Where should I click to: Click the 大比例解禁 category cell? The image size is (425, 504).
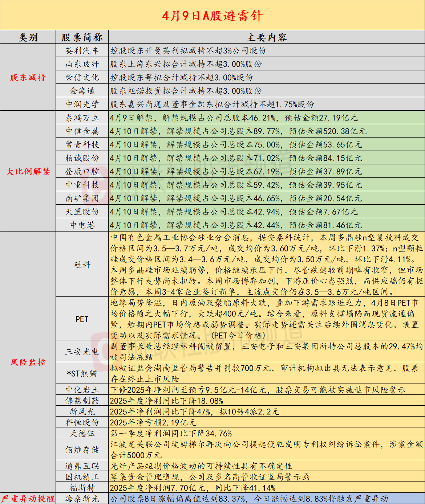[28, 171]
